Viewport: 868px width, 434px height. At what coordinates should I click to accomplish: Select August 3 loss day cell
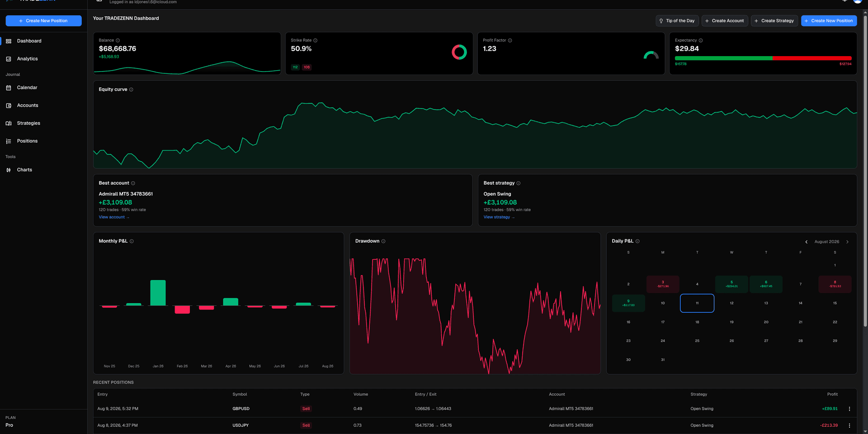click(x=663, y=284)
